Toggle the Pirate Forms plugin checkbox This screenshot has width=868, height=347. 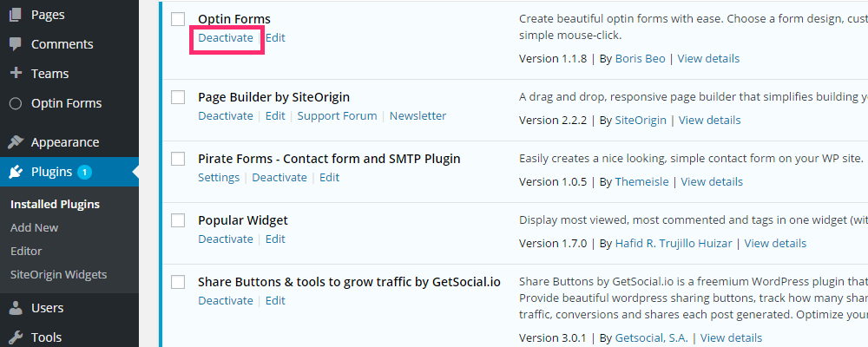178,159
